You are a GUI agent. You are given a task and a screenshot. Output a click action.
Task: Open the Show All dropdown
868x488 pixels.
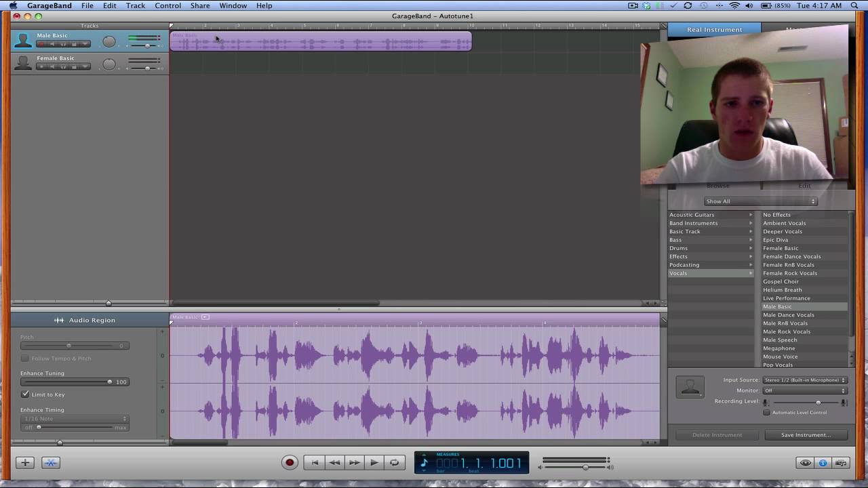760,201
